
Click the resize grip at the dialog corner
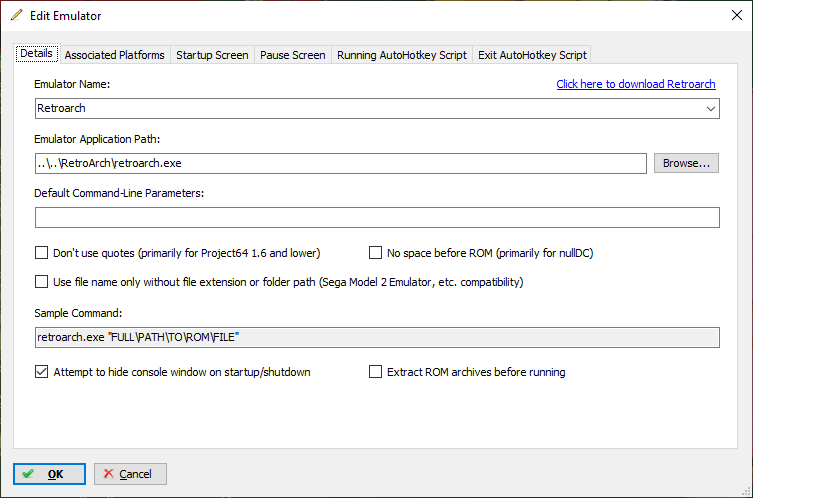point(746,491)
